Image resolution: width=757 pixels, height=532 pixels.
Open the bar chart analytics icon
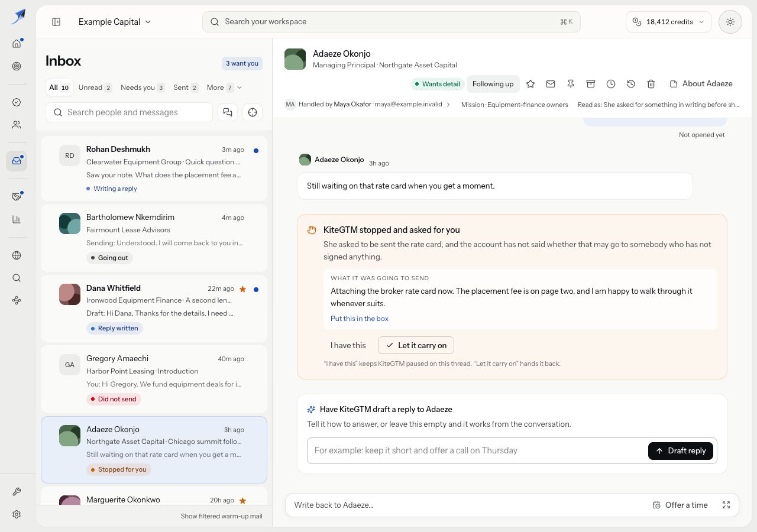[x=17, y=219]
